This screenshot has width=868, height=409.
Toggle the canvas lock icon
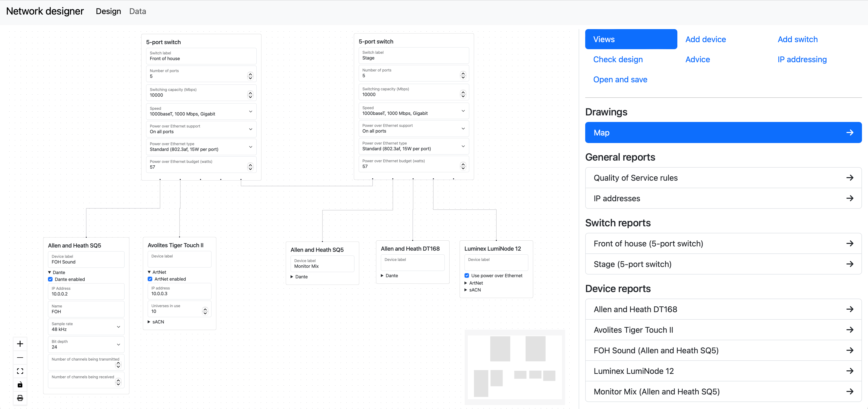coord(20,384)
